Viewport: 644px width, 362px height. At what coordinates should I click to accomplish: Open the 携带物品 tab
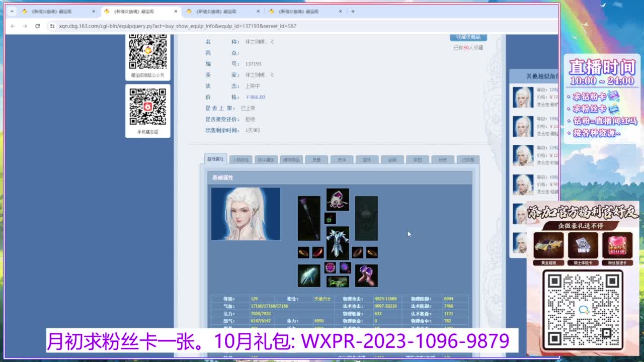coord(291,160)
